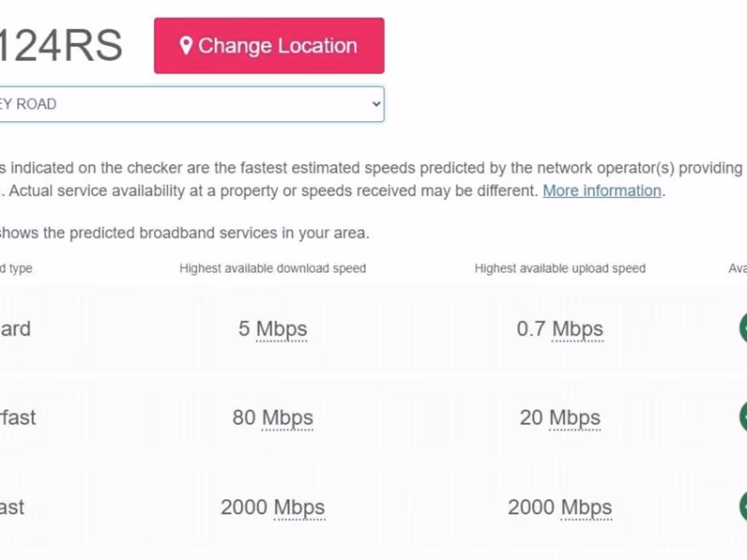Click the Mbps abbreviation next to 0.7
The height and width of the screenshot is (560, 747).
577,329
